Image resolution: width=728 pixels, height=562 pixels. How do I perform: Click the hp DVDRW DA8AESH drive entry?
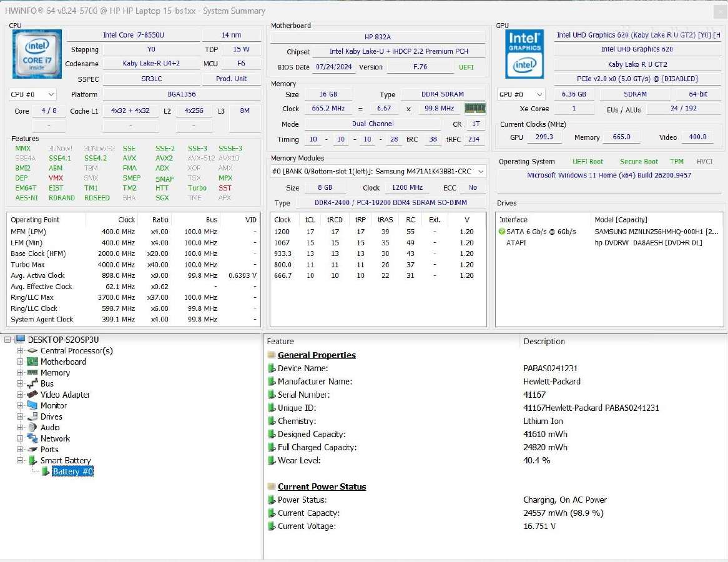[x=648, y=242]
